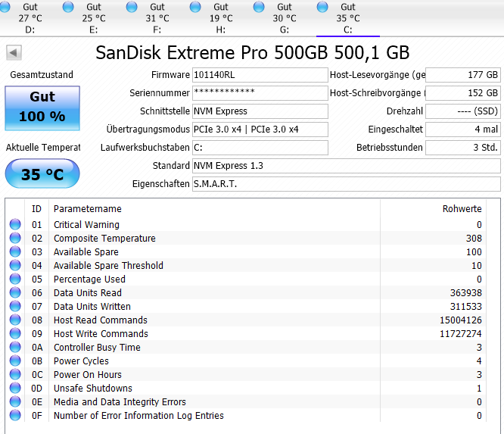This screenshot has height=434, width=504.
Task: Open the F: drive tab at 31 °C
Action: tap(157, 18)
